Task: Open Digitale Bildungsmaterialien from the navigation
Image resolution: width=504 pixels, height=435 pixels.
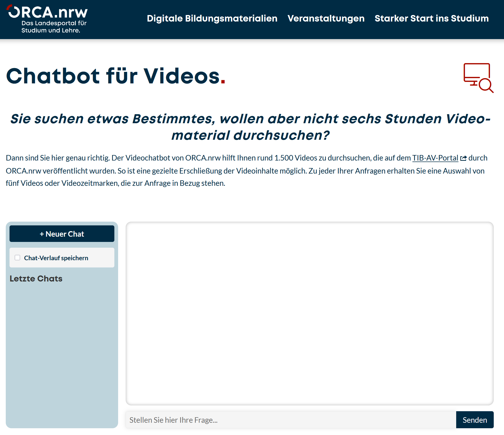Action: 212,18
